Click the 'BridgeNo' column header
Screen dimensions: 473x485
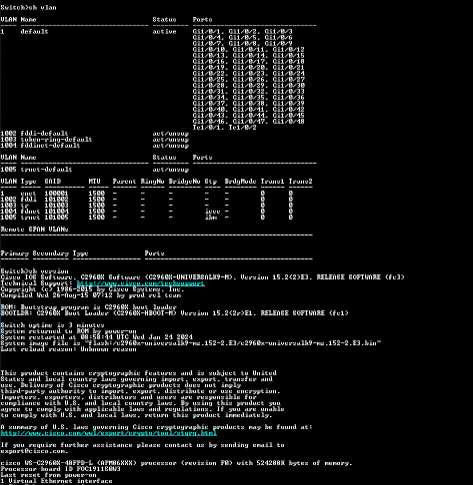184,181
